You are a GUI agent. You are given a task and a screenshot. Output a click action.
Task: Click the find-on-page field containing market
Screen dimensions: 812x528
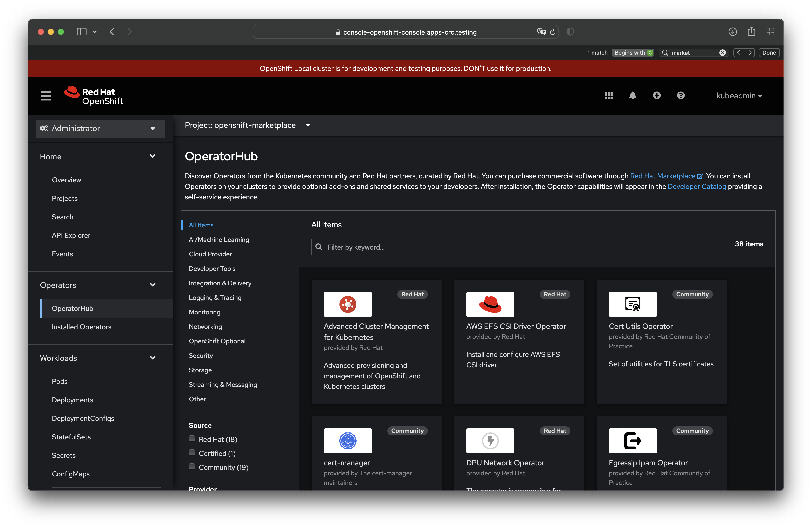click(694, 53)
